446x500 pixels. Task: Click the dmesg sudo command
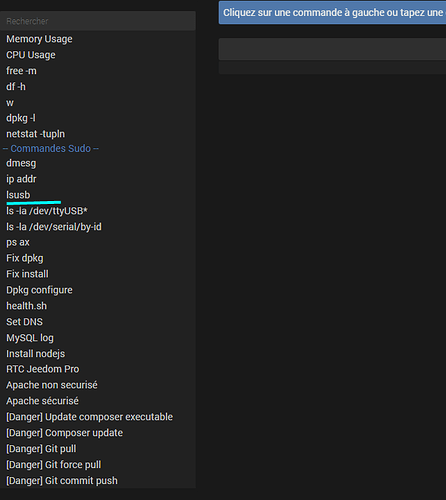click(21, 163)
